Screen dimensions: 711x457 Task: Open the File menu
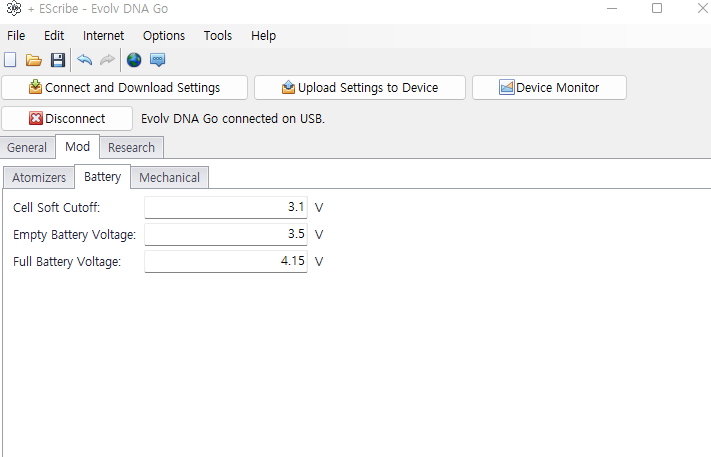pyautogui.click(x=16, y=35)
